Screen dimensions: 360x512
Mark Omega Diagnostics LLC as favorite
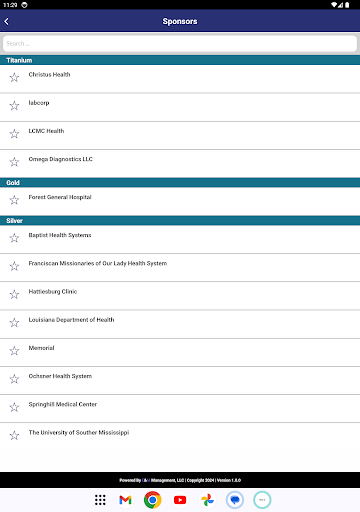(x=14, y=162)
